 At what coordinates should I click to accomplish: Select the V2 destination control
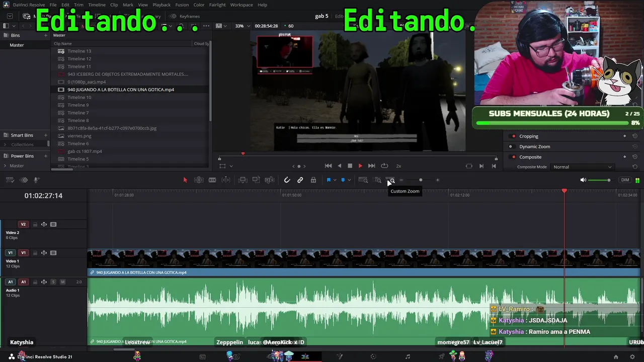click(x=23, y=224)
